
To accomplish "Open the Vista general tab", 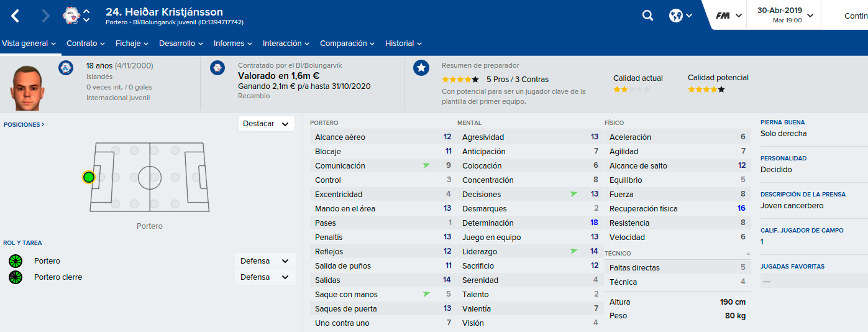I will 29,44.
